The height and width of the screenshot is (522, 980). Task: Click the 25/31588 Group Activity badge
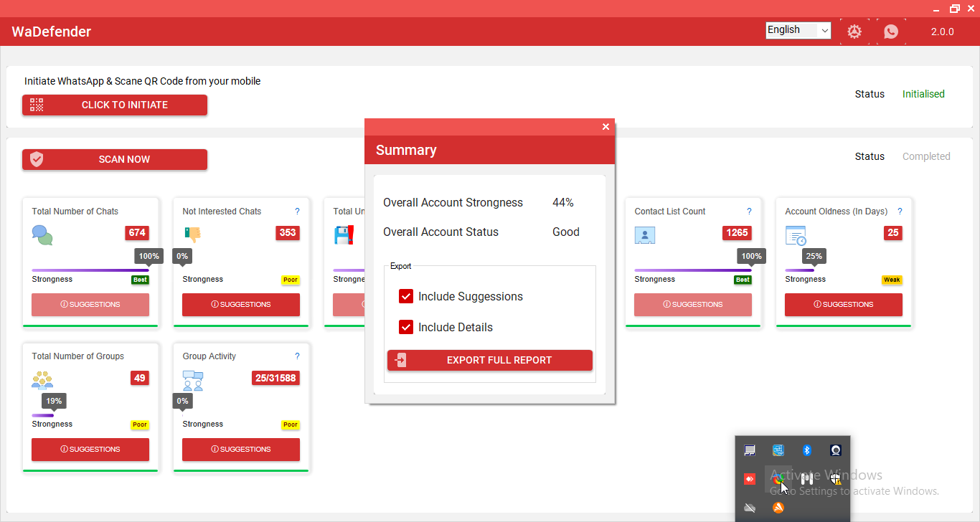275,378
